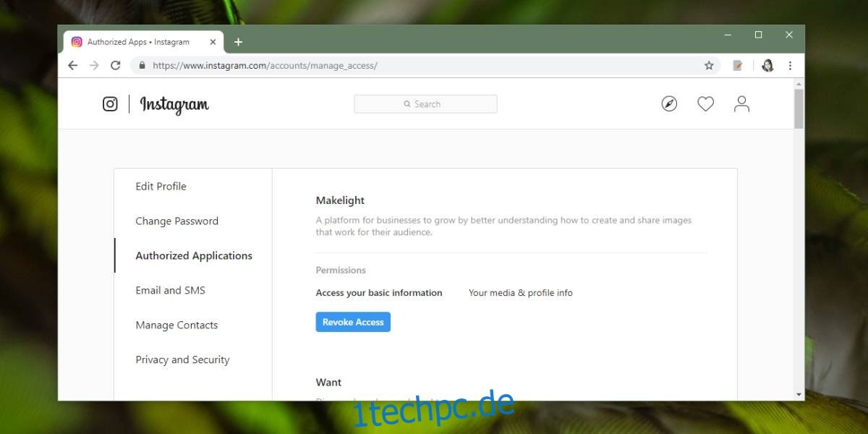Select Edit Profile in the sidebar
The width and height of the screenshot is (868, 434).
[x=161, y=186]
